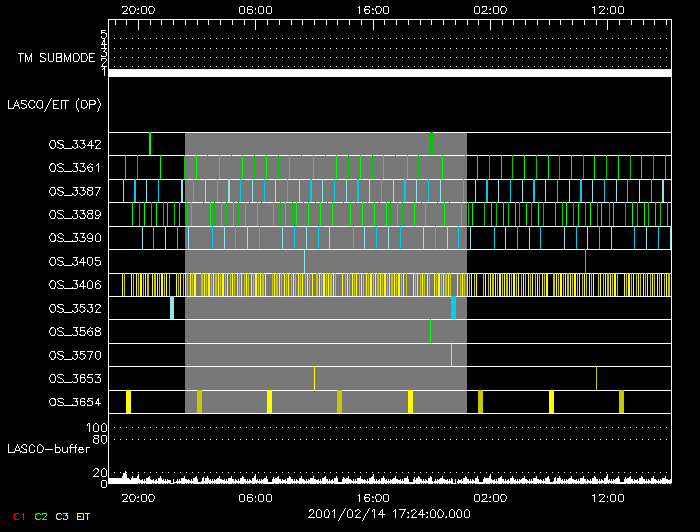Screen dimensions: 700x532
Task: Select the EIT legend label
Action: [84, 516]
